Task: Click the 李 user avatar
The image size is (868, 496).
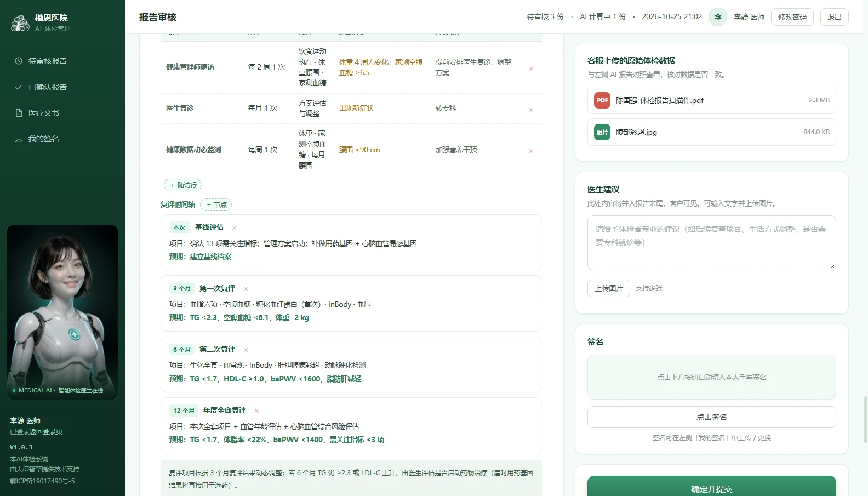Action: (718, 17)
